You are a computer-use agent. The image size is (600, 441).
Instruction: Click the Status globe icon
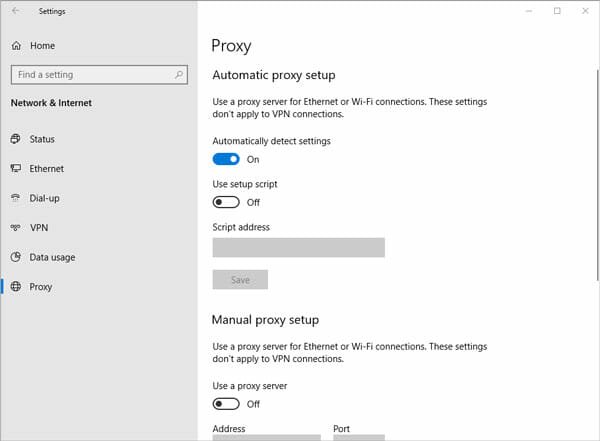(16, 140)
